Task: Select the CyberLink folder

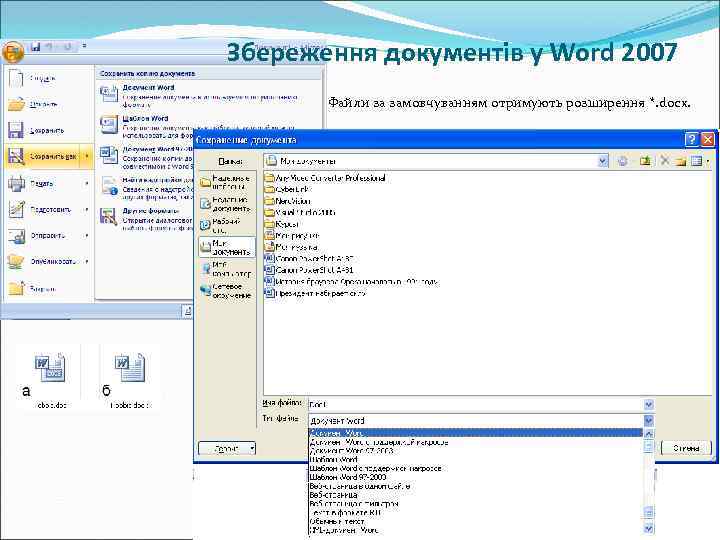Action: click(288, 189)
